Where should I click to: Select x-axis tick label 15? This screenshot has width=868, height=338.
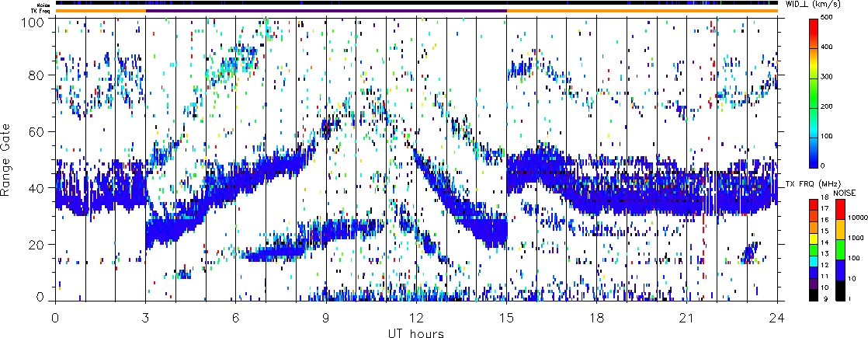pyautogui.click(x=506, y=318)
